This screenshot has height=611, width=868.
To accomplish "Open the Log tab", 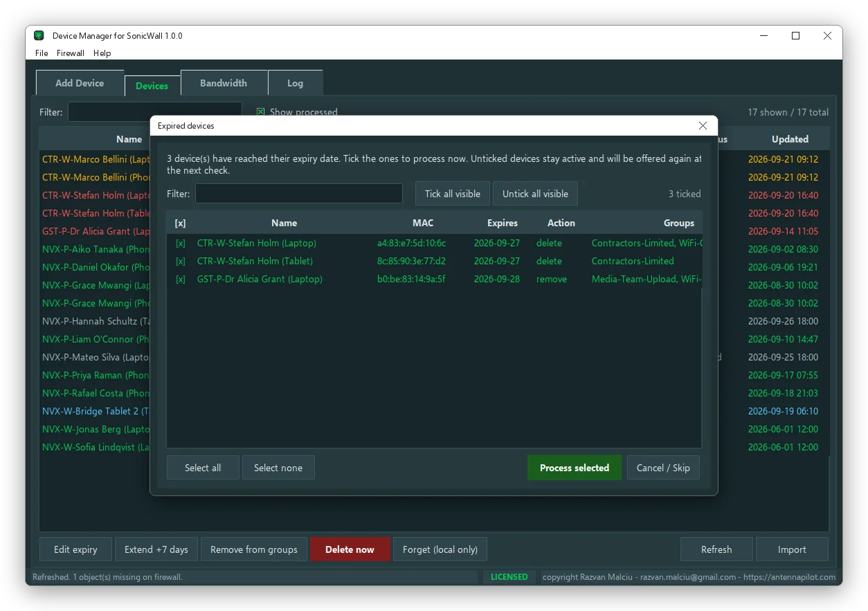I will point(296,83).
